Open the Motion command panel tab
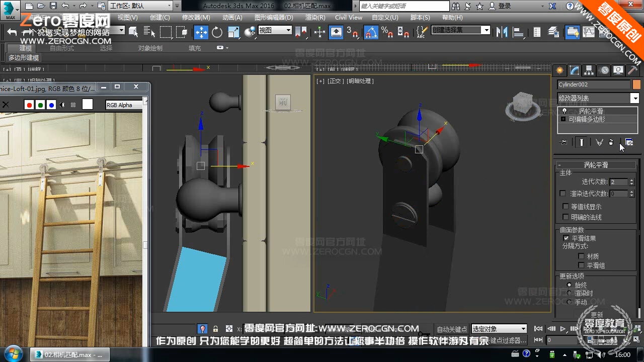 tap(604, 70)
